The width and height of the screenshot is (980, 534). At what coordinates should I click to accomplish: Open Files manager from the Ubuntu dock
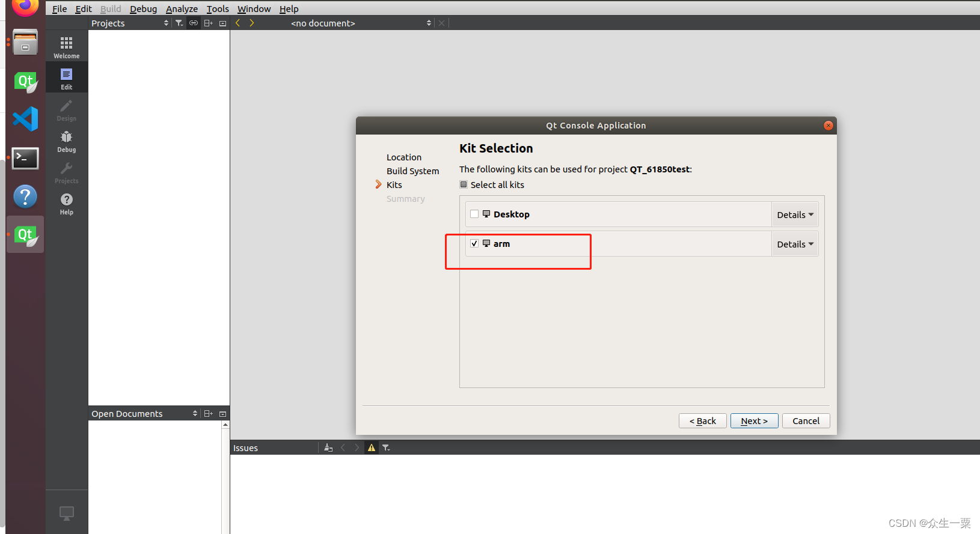(25, 42)
